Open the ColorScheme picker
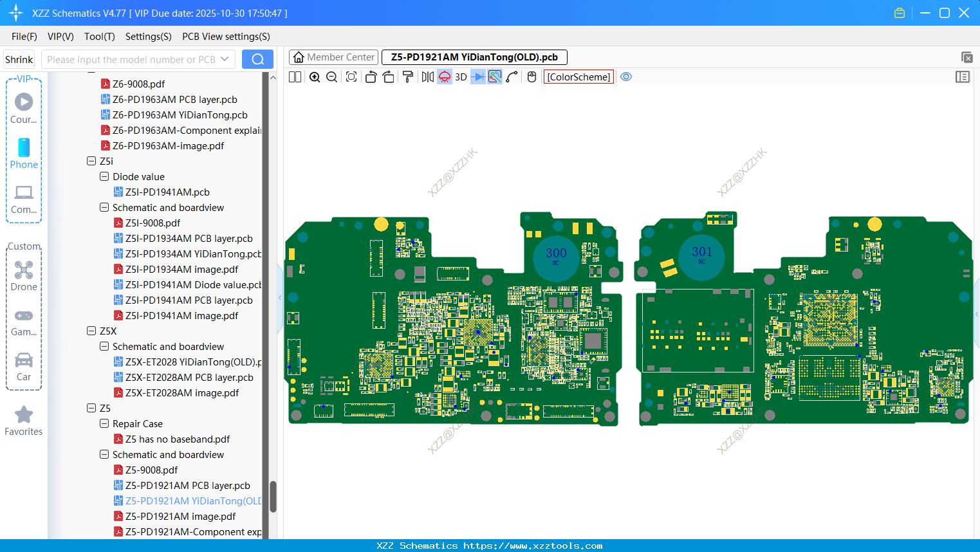Image resolution: width=980 pixels, height=552 pixels. (x=578, y=77)
